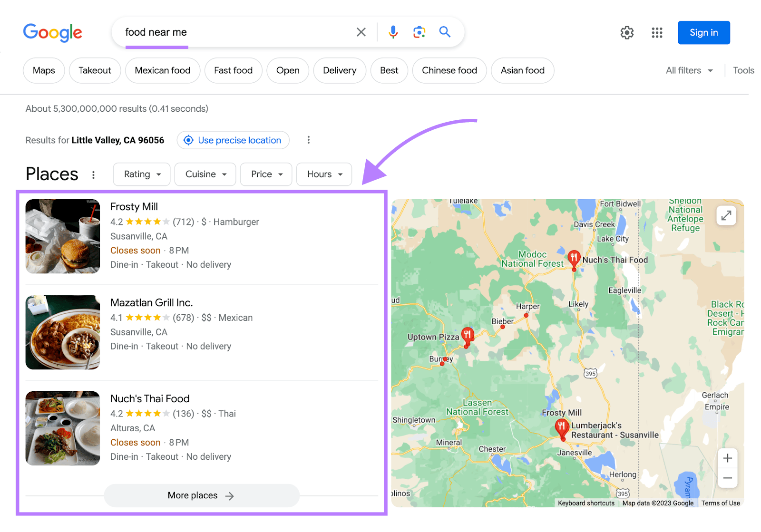This screenshot has height=532, width=761.
Task: Open the All filters dropdown
Action: pos(689,71)
